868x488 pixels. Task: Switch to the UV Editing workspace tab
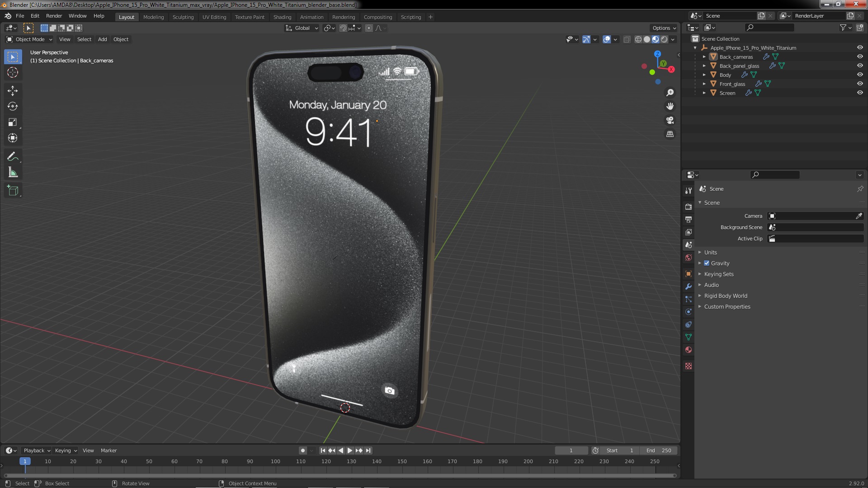[214, 17]
